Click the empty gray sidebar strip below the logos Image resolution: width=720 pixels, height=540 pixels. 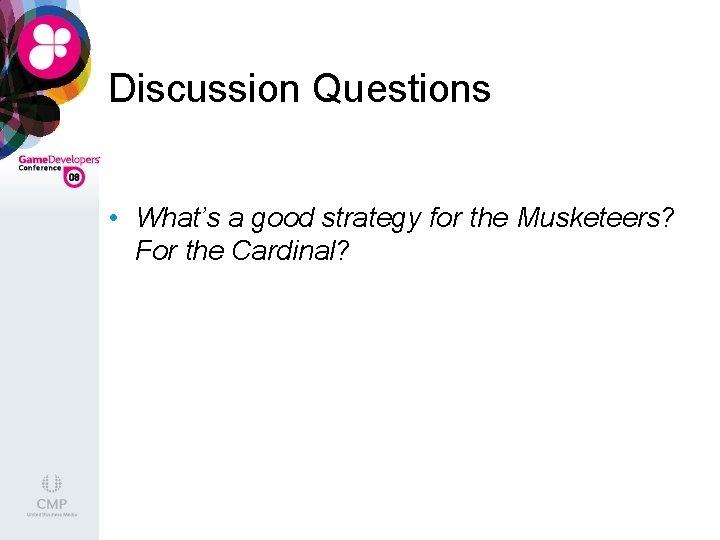coord(50,330)
